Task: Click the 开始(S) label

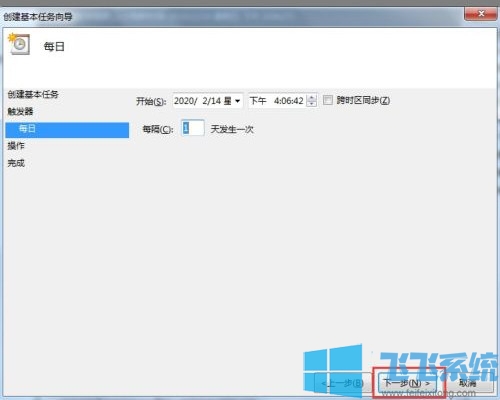Action: click(150, 101)
